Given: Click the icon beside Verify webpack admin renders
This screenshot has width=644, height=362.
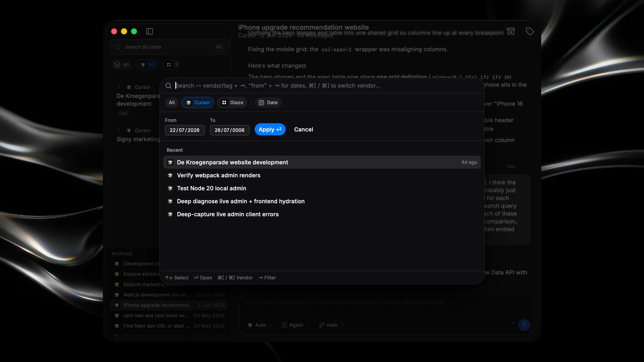Looking at the screenshot, I should [170, 175].
